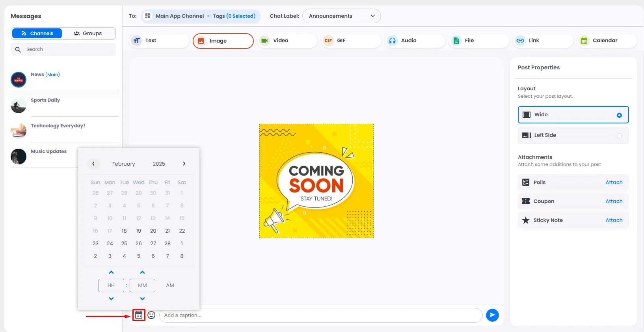Attach a Poll to the post
The height and width of the screenshot is (332, 644).
coord(614,183)
